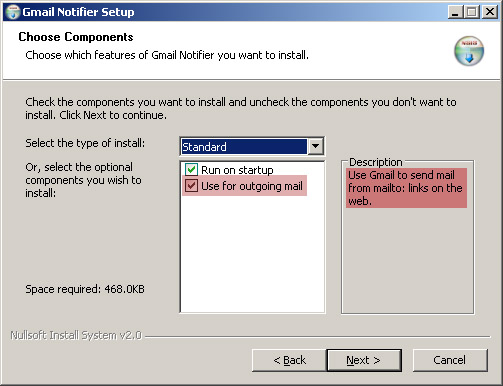Cancel the Gmail Notifier setup

tap(450, 360)
